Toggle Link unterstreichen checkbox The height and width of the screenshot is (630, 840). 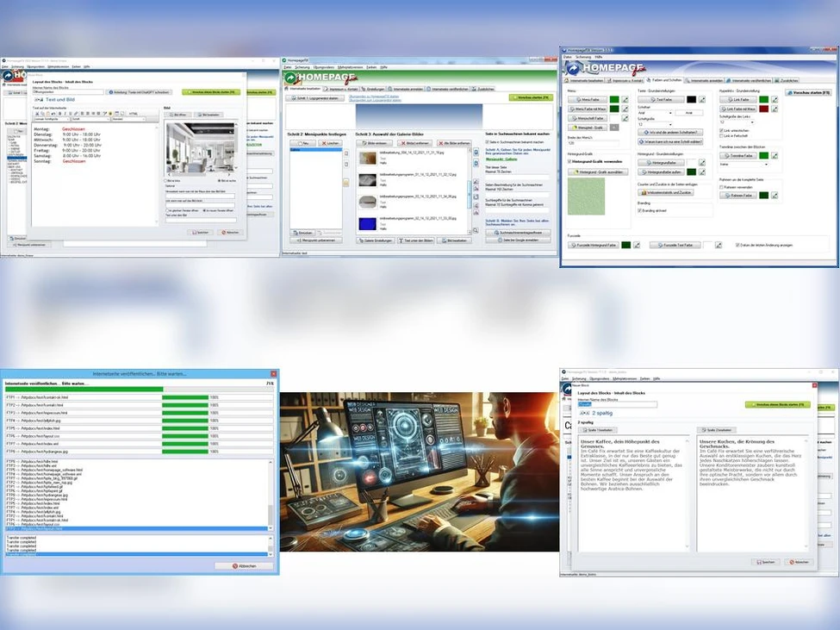point(721,131)
